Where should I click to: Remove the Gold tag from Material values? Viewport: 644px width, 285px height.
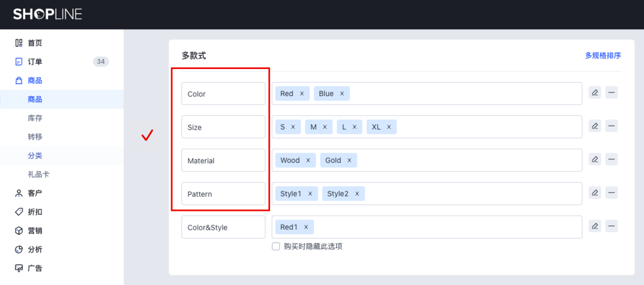click(x=349, y=160)
